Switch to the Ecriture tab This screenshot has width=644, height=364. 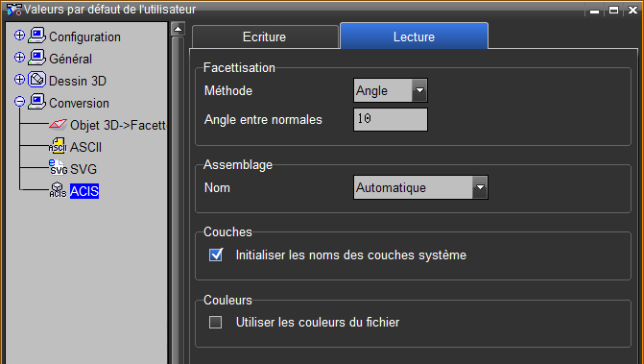coord(265,36)
